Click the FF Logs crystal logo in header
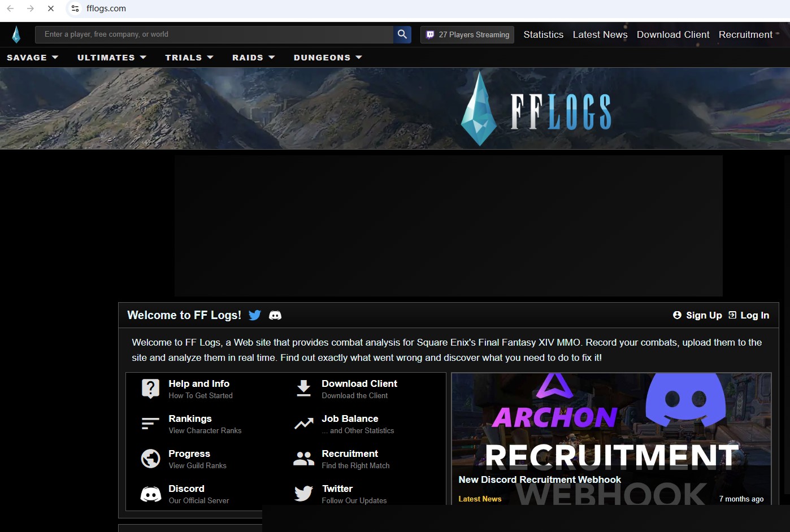The width and height of the screenshot is (790, 532). click(16, 34)
